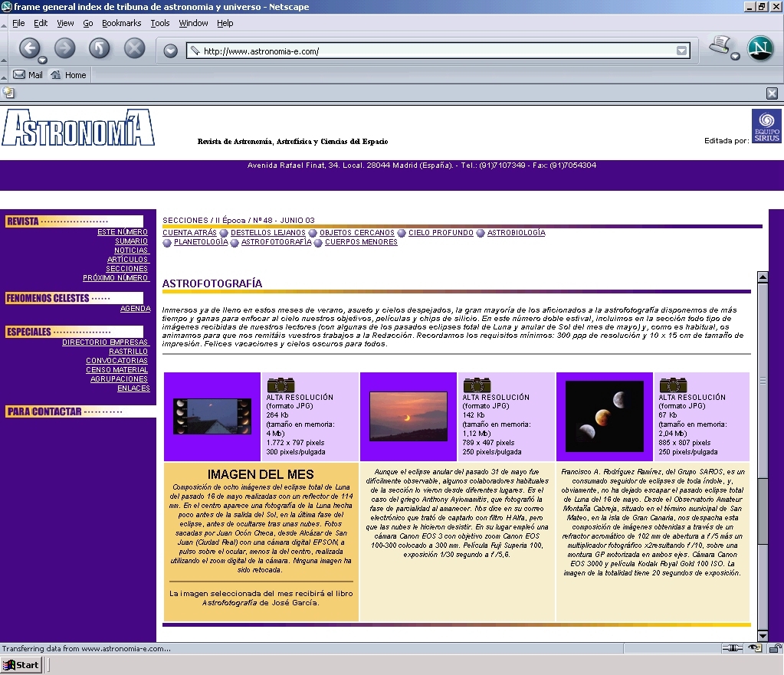
Task: Follow the ASTROBIOLOGÍA section link
Action: point(516,233)
